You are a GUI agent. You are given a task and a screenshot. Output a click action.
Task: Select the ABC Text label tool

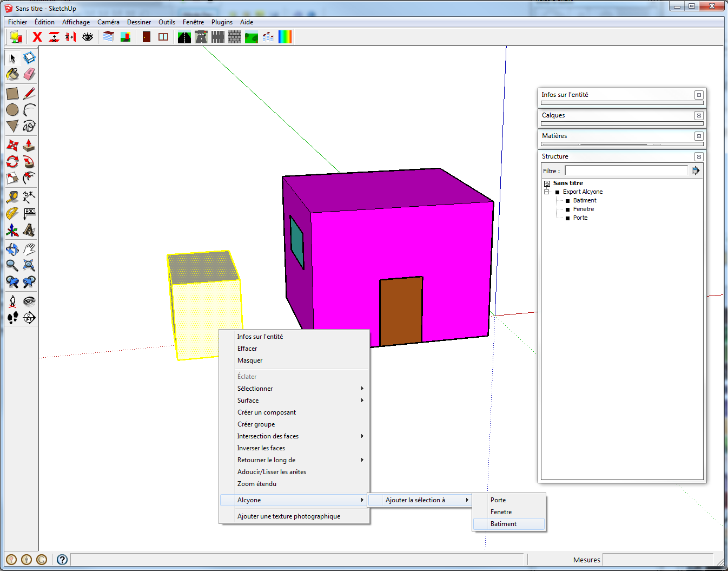(29, 214)
